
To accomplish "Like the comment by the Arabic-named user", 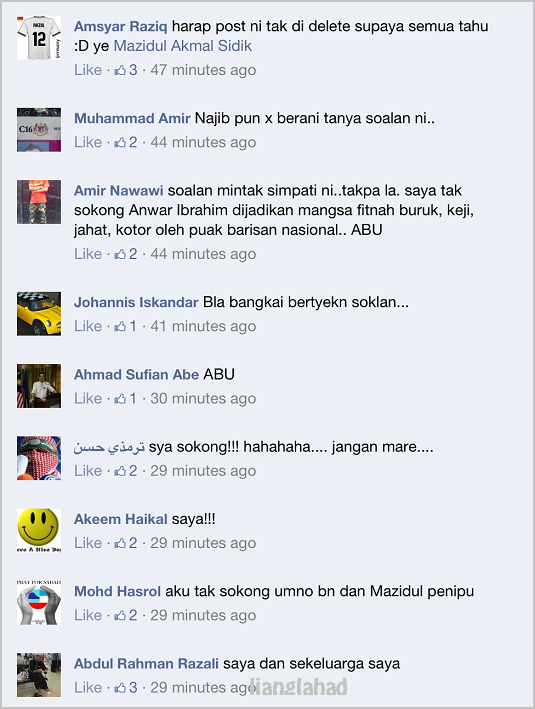I will point(88,471).
